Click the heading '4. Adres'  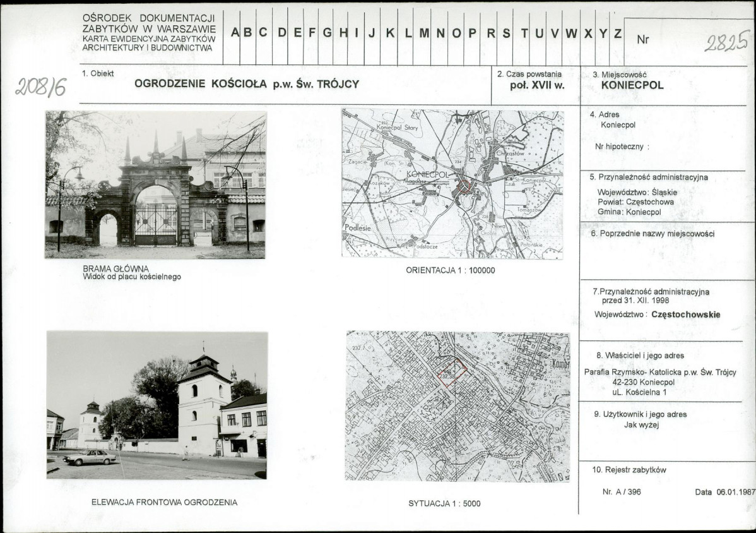[x=605, y=114]
